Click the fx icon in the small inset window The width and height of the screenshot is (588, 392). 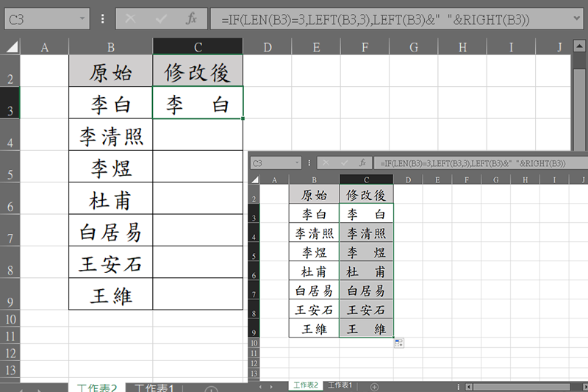362,163
